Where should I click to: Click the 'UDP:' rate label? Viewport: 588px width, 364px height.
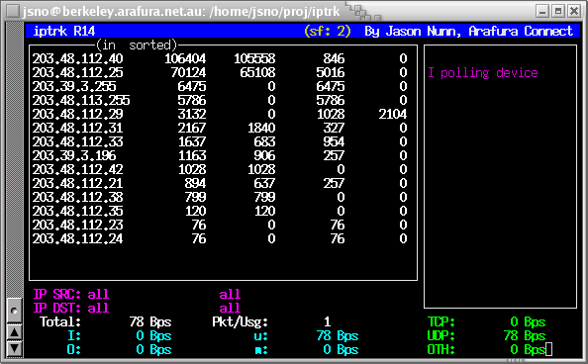[x=441, y=336]
